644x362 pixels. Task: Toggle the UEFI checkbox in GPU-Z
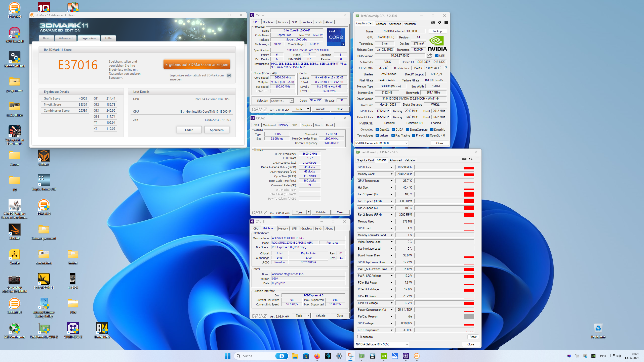[437, 56]
